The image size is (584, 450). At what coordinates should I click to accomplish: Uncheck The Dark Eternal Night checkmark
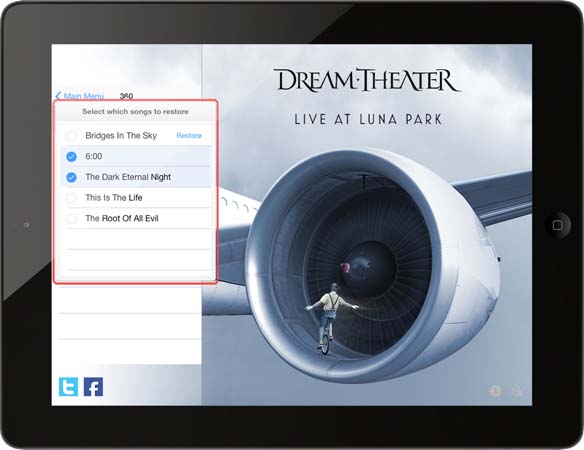click(x=71, y=177)
